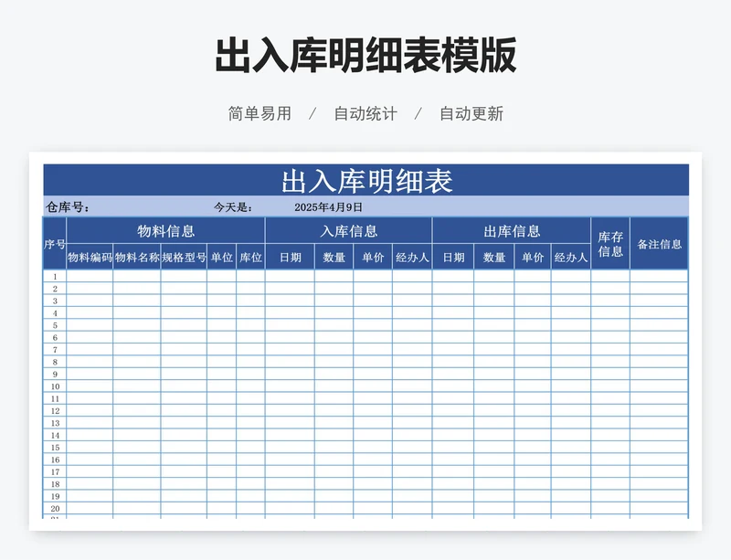The height and width of the screenshot is (560, 731).
Task: Select row number 2 cell
Action: [x=55, y=289]
